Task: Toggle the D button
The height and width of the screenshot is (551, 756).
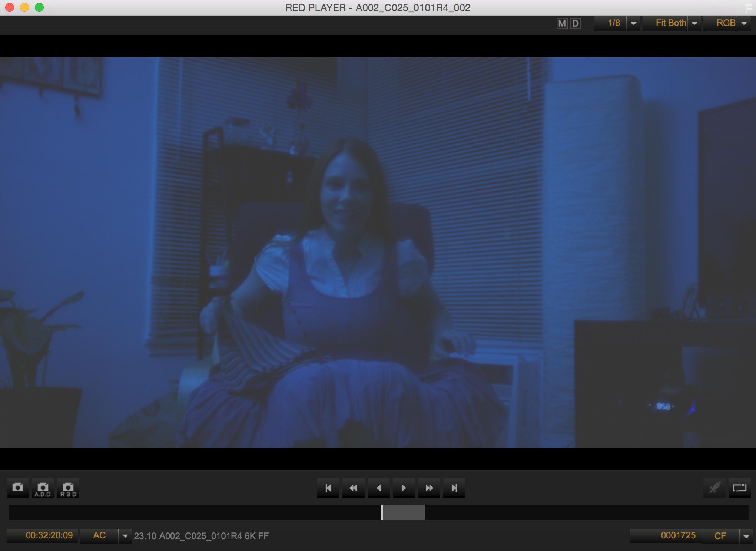Action: click(x=575, y=23)
